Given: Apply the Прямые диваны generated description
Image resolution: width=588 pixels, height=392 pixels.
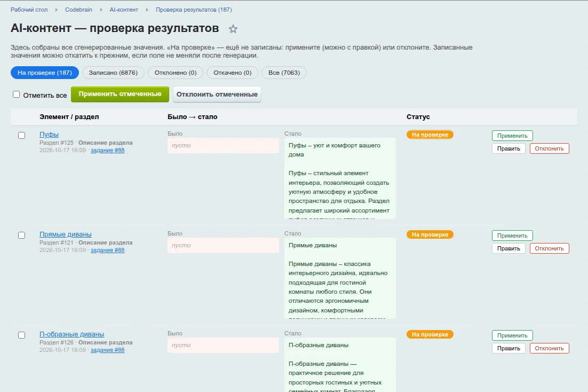Looking at the screenshot, I should [512, 236].
